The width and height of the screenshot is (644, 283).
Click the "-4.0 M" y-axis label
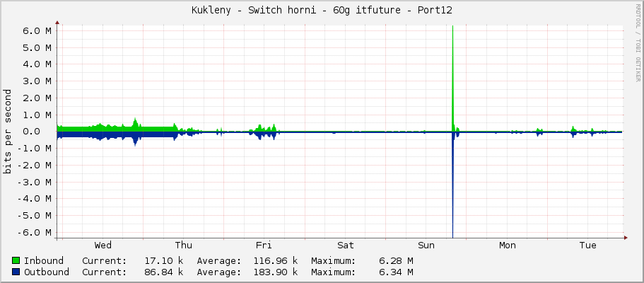[x=35, y=199]
